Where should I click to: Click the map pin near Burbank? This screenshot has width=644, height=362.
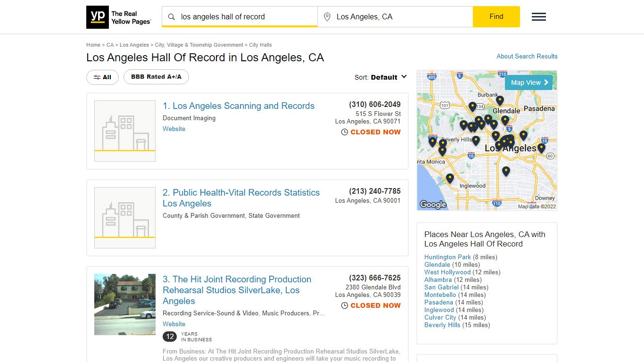click(x=500, y=100)
